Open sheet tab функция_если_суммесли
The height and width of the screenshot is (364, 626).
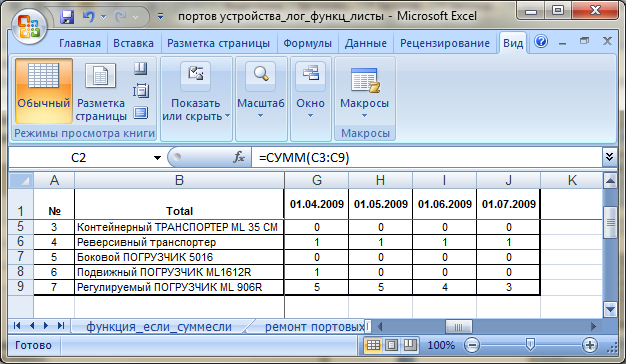[159, 326]
